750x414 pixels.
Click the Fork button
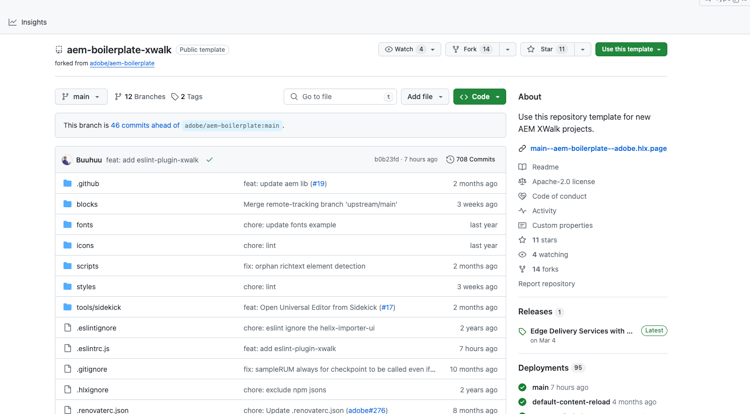(x=472, y=49)
